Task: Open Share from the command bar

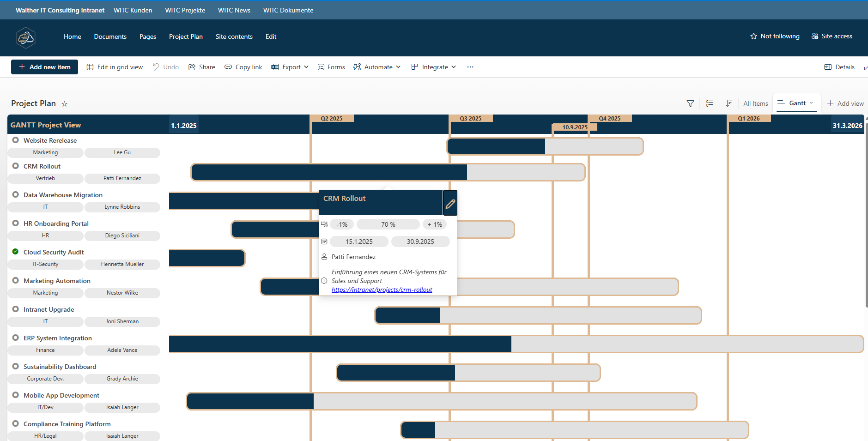Action: [202, 67]
